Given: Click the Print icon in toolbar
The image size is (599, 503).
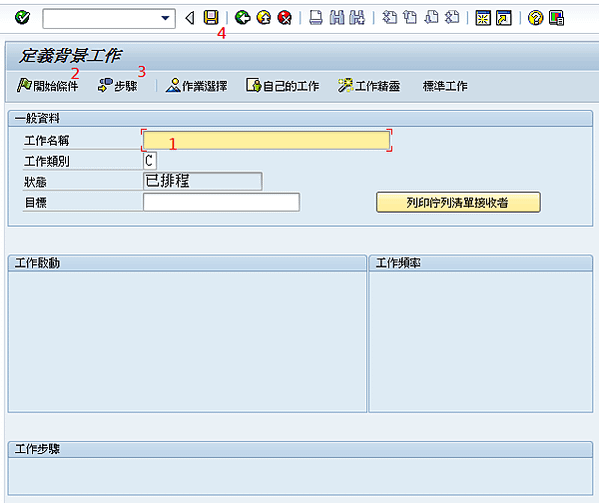Looking at the screenshot, I should [316, 18].
